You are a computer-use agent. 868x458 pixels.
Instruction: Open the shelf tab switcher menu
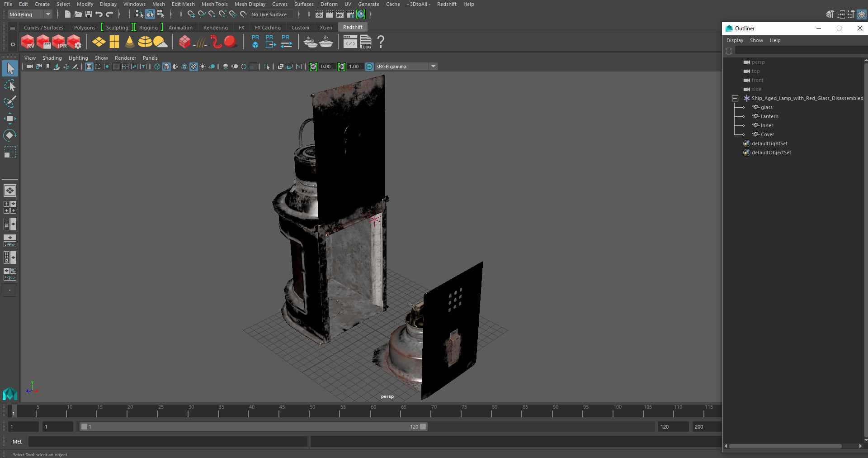13,28
